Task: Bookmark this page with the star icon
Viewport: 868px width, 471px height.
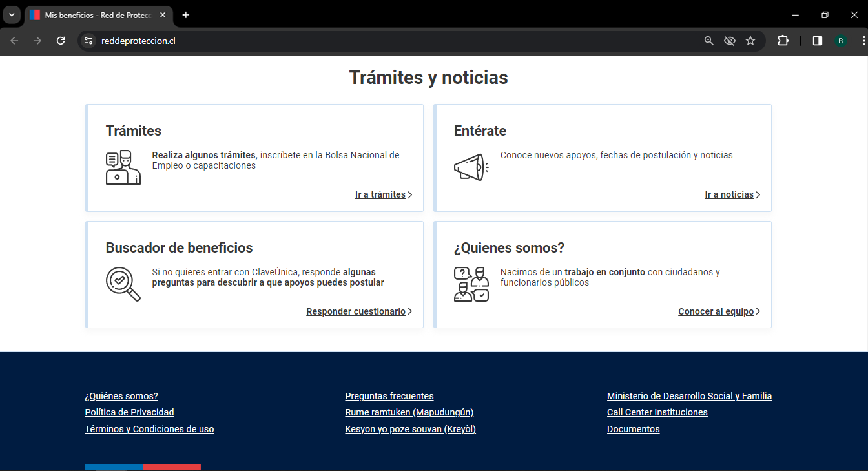Action: tap(750, 41)
